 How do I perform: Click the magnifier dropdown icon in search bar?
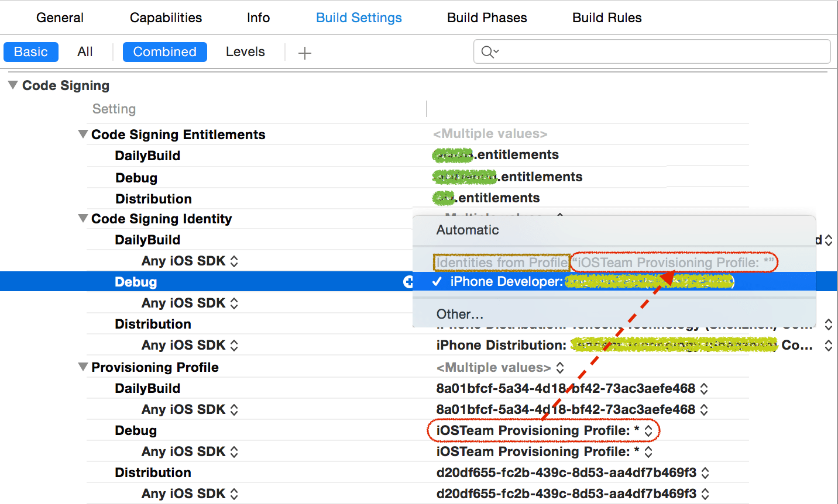(489, 51)
